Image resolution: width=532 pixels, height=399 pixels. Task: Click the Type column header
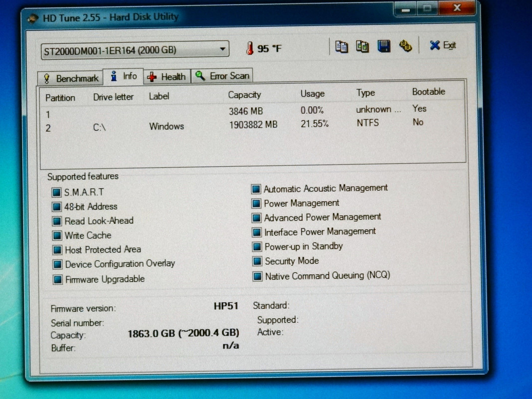365,93
